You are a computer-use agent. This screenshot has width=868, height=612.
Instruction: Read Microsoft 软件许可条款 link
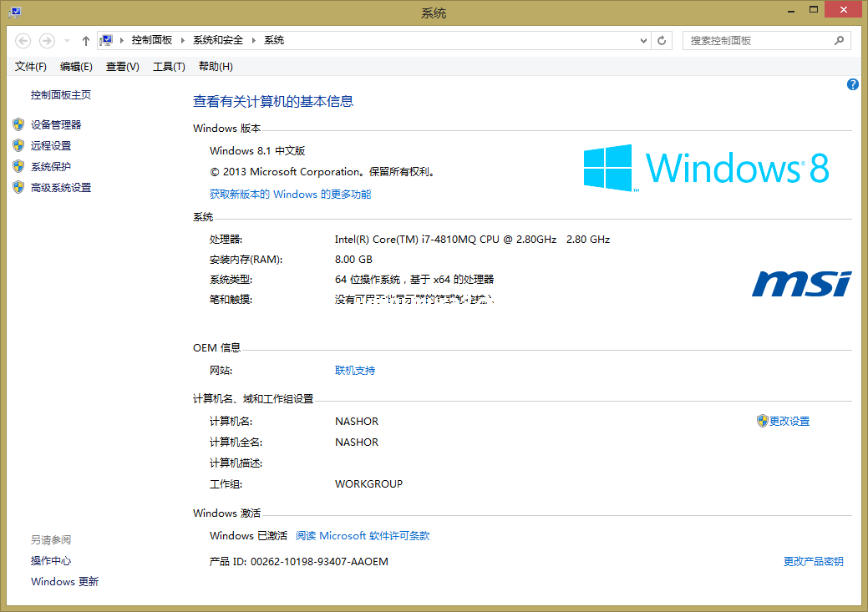coord(363,536)
